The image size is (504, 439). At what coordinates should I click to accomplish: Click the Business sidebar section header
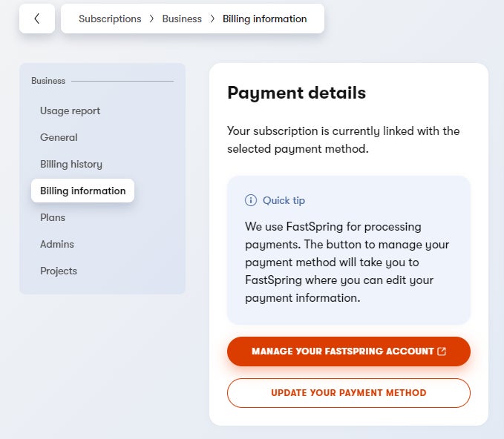tap(48, 81)
